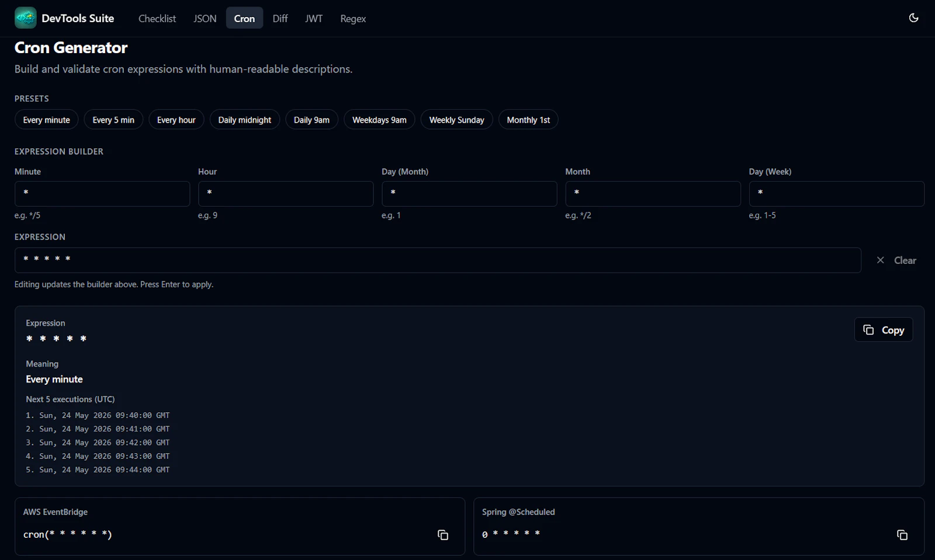This screenshot has height=560, width=935.
Task: Click the Expression text input
Action: (x=438, y=260)
